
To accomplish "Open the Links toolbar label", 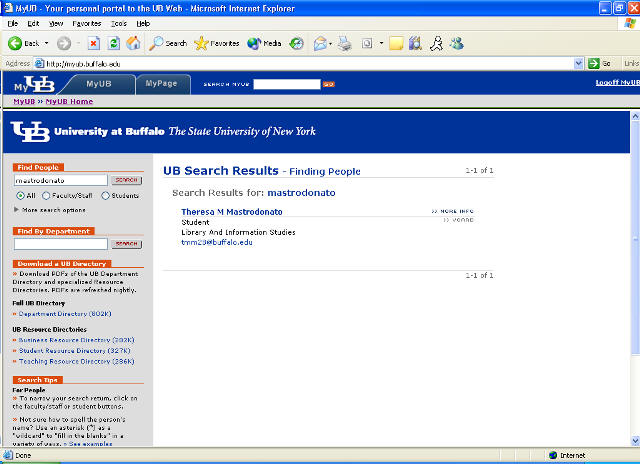I will pos(631,64).
